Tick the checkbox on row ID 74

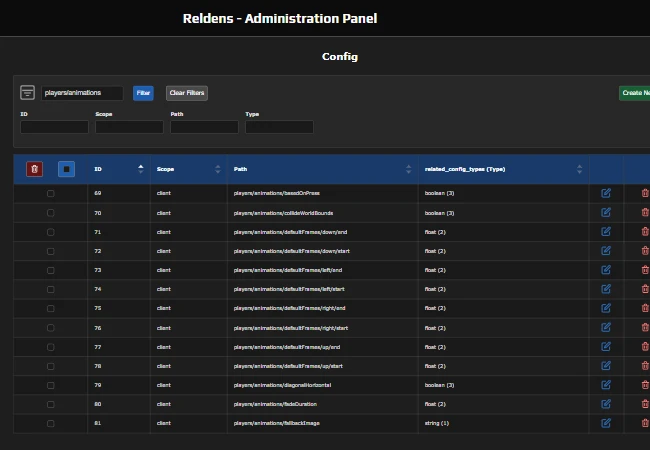[x=51, y=289]
